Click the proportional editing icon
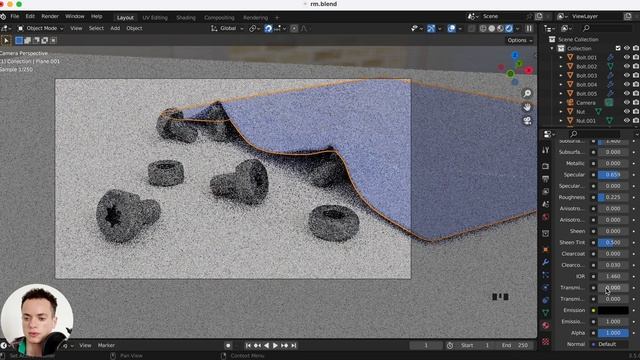 294,29
